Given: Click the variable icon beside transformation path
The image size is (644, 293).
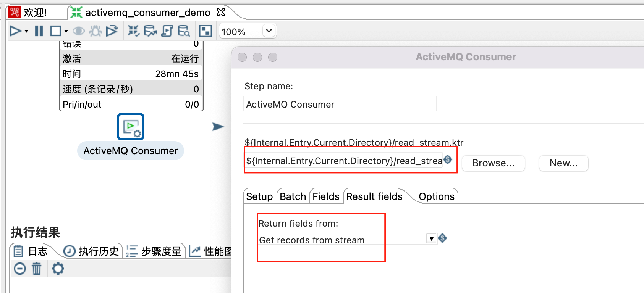Looking at the screenshot, I should point(448,159).
